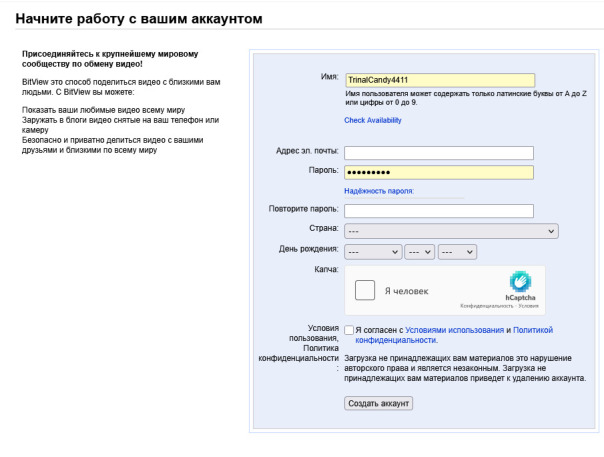Click the 'День рождения:' label
604x457 pixels.
(309, 249)
